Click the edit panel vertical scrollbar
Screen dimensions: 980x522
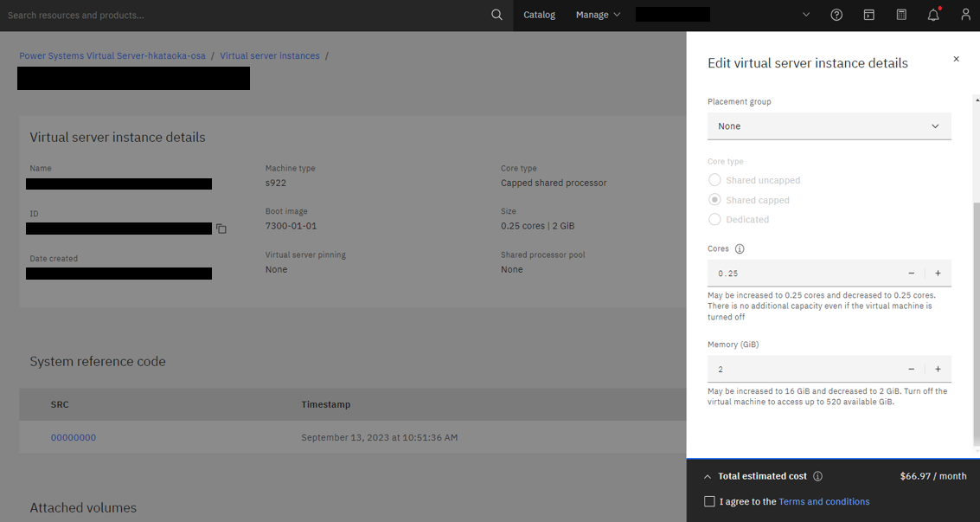pos(977,325)
